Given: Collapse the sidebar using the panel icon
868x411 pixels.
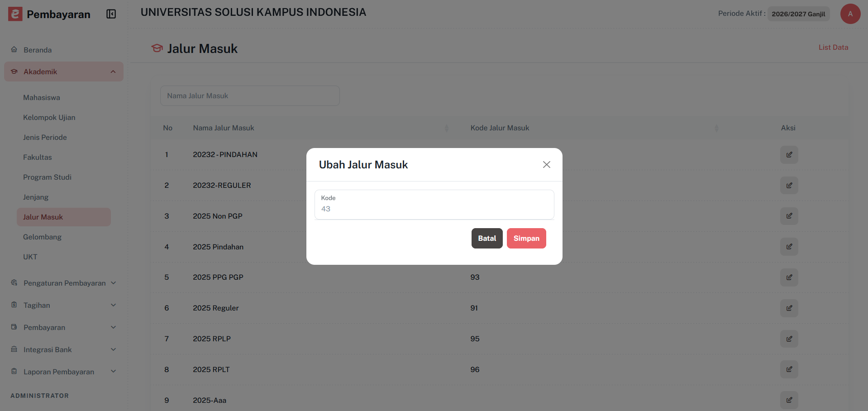Looking at the screenshot, I should click(111, 14).
